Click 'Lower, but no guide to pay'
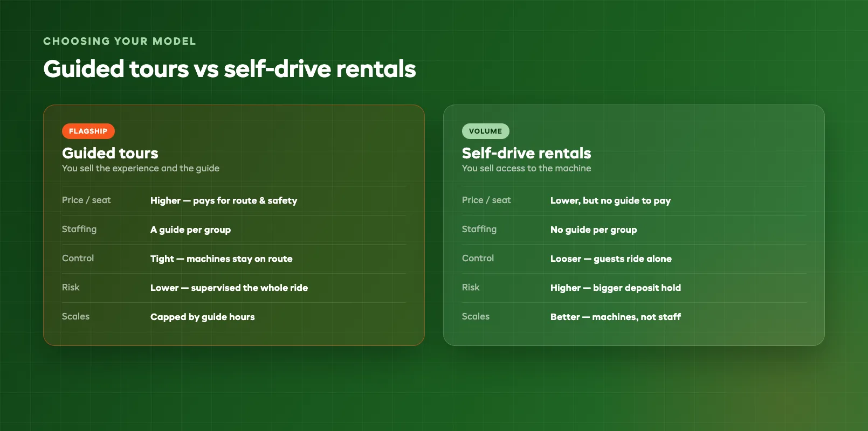Image resolution: width=868 pixels, height=431 pixels. 610,200
